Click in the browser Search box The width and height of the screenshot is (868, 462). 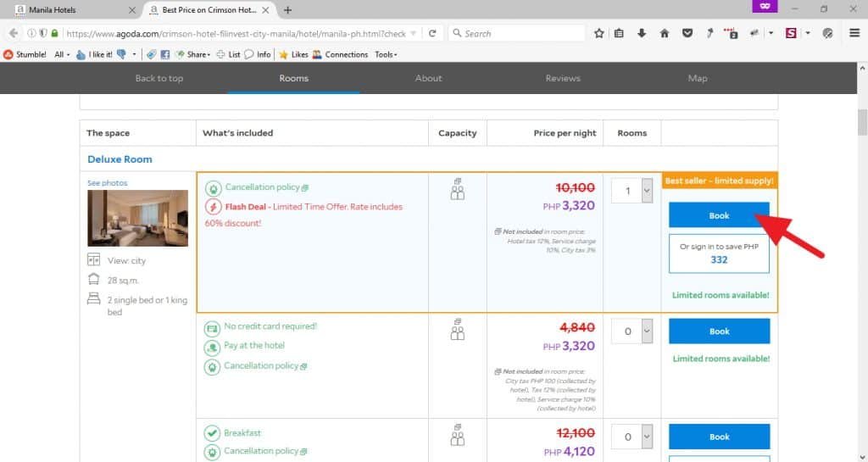click(x=516, y=33)
